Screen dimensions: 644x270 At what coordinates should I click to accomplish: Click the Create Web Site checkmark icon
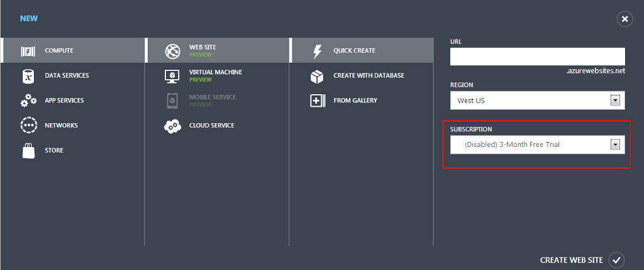click(x=616, y=260)
